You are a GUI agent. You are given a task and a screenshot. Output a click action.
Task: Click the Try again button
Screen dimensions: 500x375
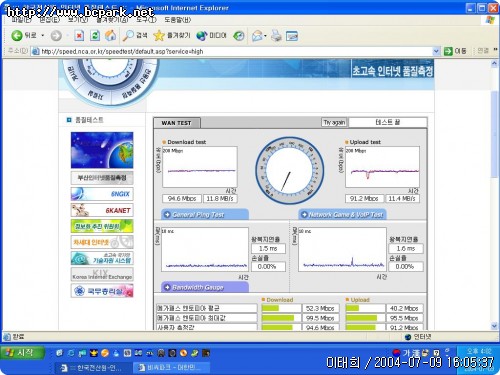[334, 122]
